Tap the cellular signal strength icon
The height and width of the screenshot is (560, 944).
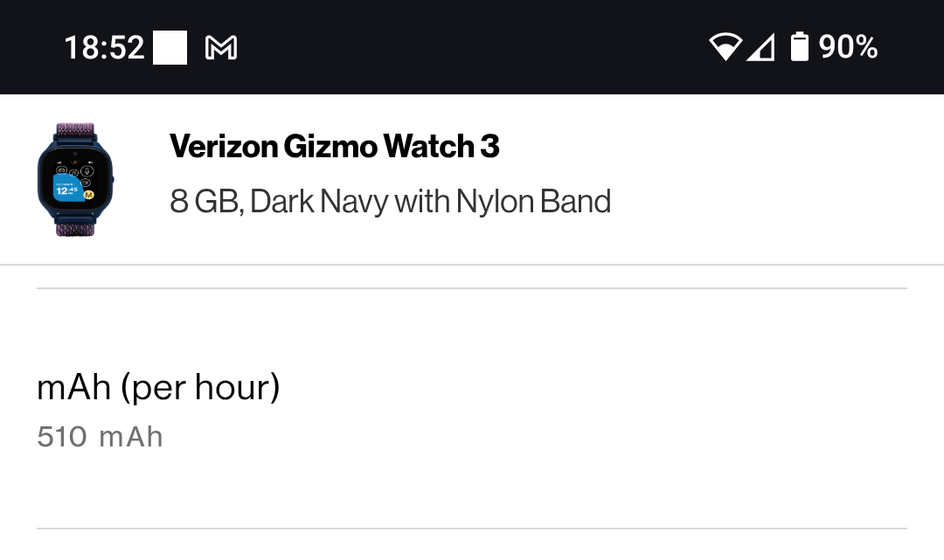(x=760, y=47)
